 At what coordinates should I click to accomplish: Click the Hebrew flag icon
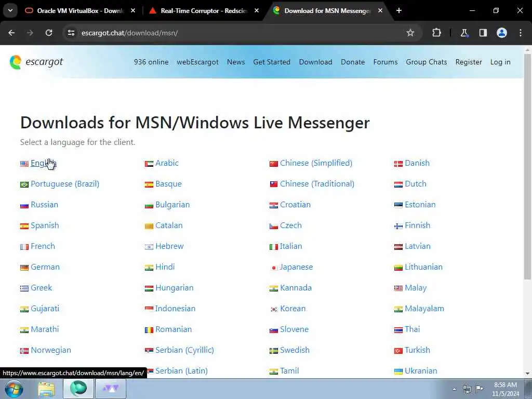[x=149, y=247]
